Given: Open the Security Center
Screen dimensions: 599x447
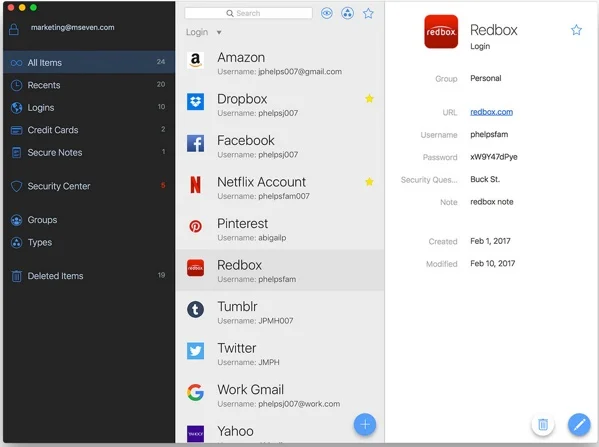Looking at the screenshot, I should point(89,186).
